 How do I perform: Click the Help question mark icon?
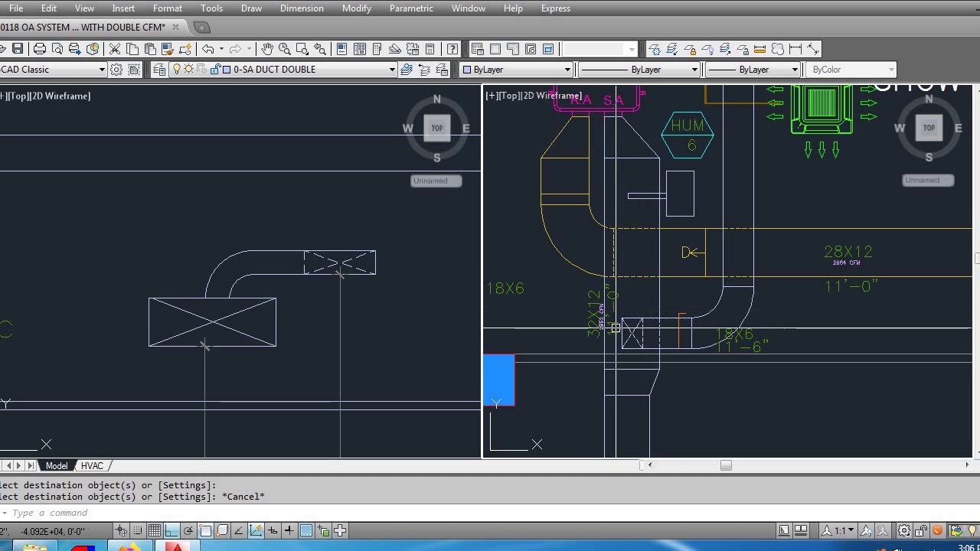[452, 49]
